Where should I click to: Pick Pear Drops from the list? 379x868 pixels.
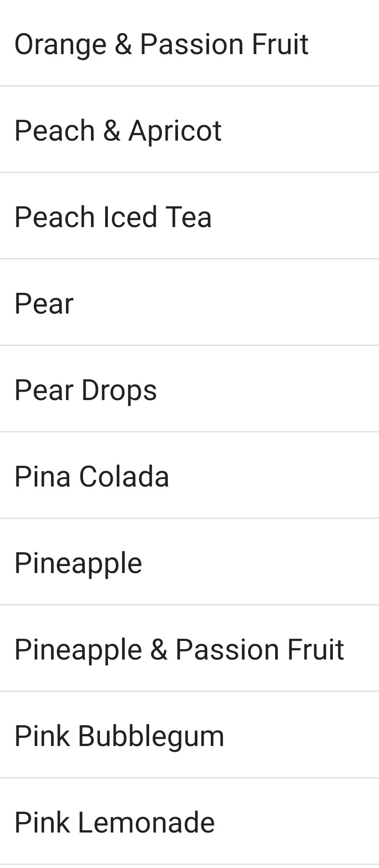pyautogui.click(x=86, y=390)
